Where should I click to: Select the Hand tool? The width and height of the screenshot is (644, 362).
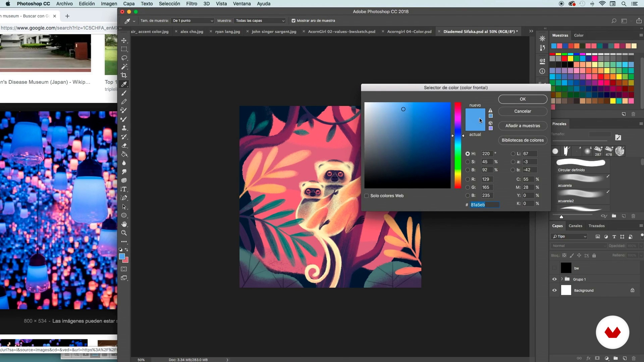[124, 224]
